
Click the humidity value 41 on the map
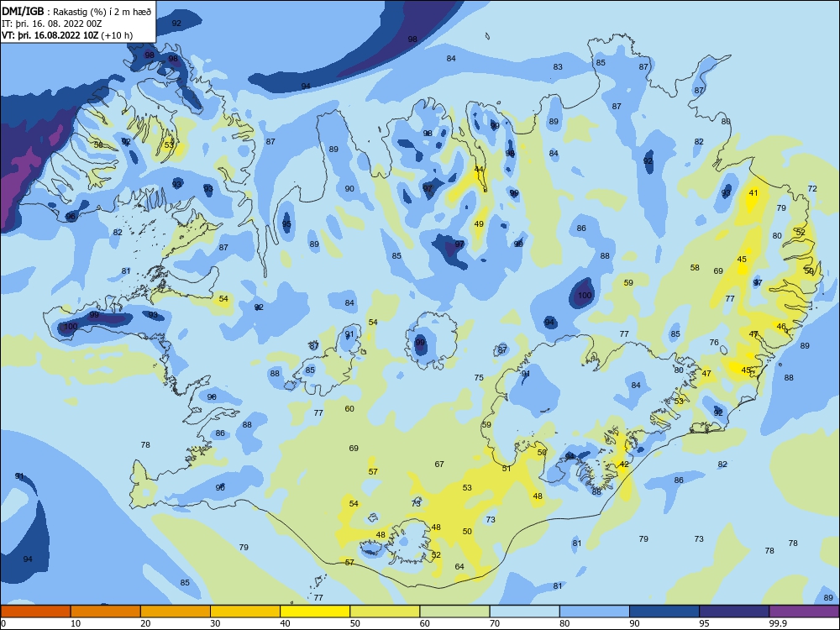click(x=753, y=193)
